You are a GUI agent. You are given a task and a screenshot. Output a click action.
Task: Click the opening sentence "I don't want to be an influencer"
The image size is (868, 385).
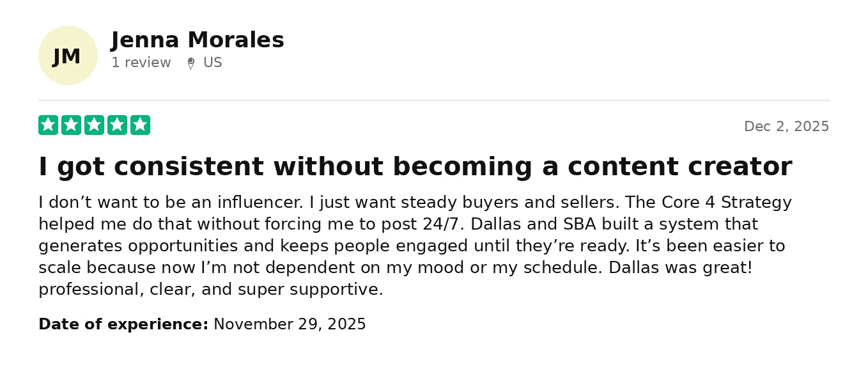coord(171,203)
